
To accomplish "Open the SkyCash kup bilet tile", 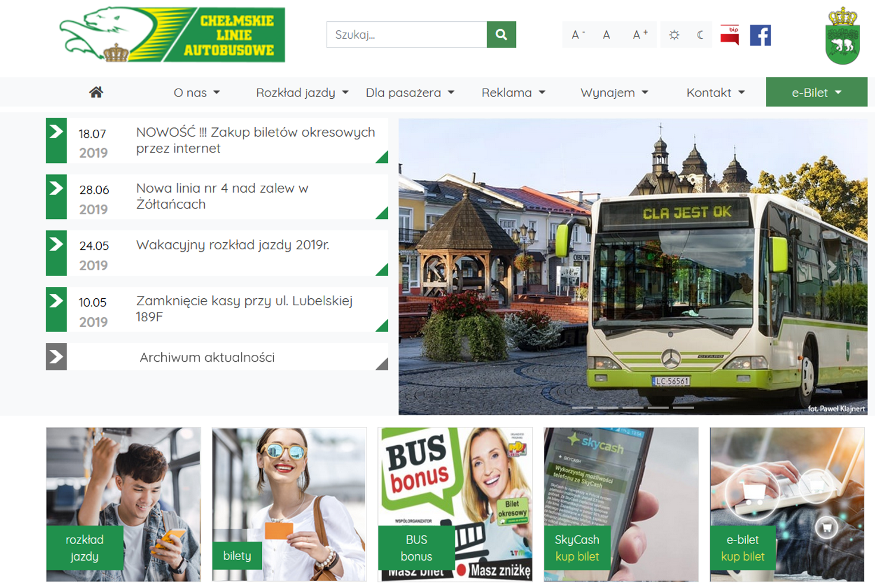I will (x=577, y=548).
